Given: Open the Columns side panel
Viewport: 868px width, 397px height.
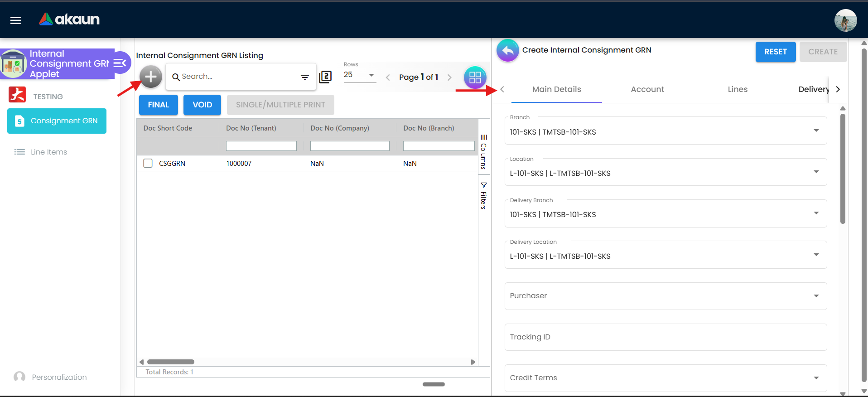Looking at the screenshot, I should coord(484,152).
